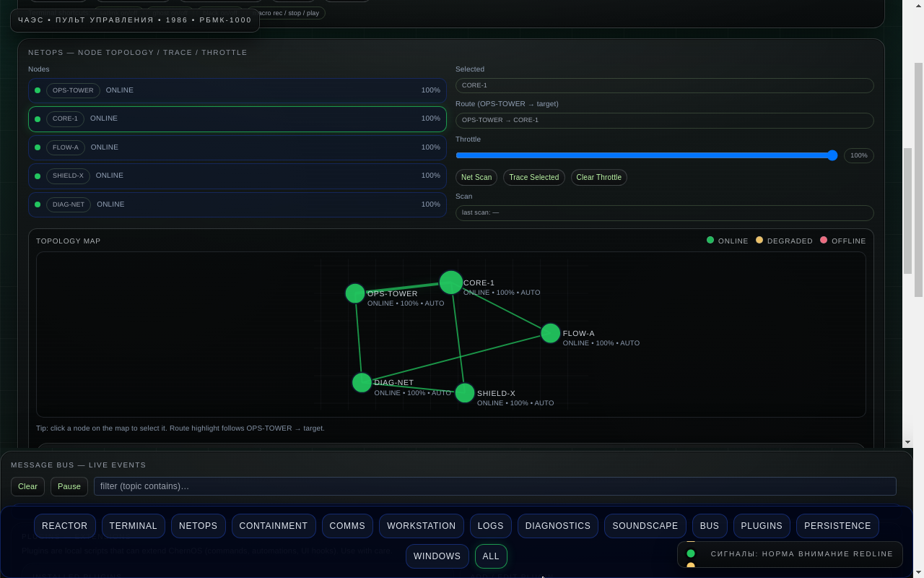This screenshot has width=924, height=578.
Task: Click the SHIELD-X node circle
Action: (x=465, y=392)
